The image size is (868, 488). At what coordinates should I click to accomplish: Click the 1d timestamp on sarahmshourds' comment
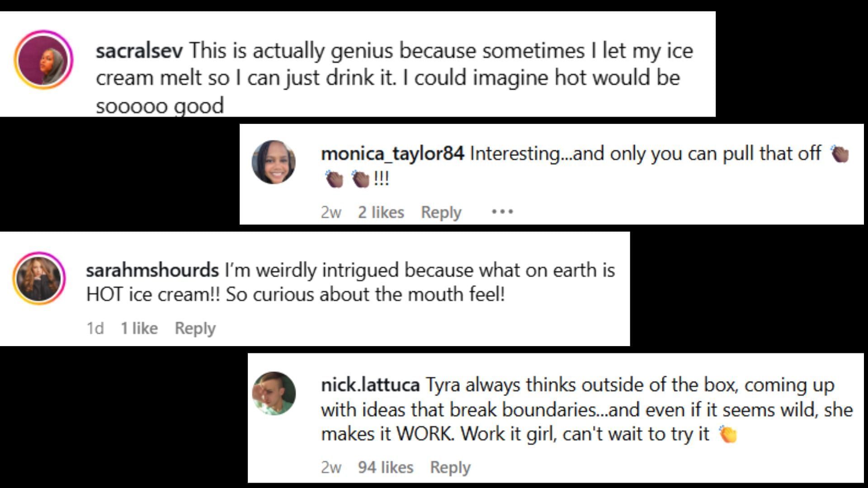coord(95,328)
